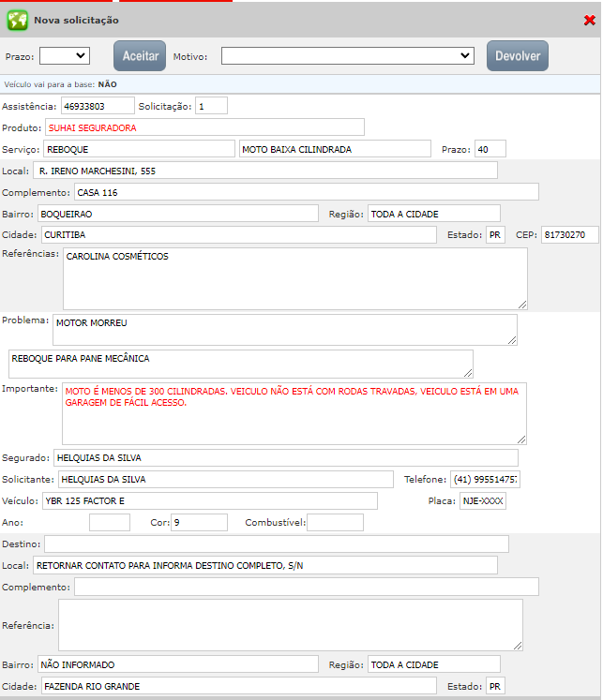Grab the resize handle of the Referências textarea
Image resolution: width=603 pixels, height=700 pixels.
(x=522, y=305)
